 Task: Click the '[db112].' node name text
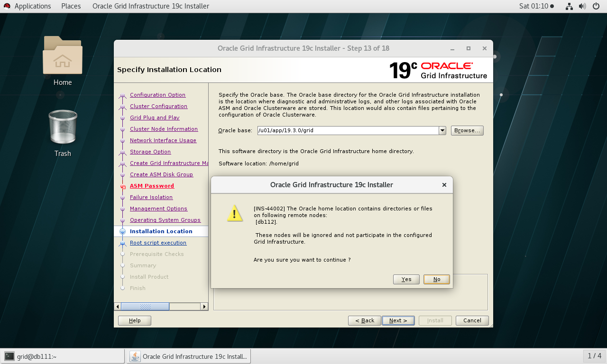(267, 222)
